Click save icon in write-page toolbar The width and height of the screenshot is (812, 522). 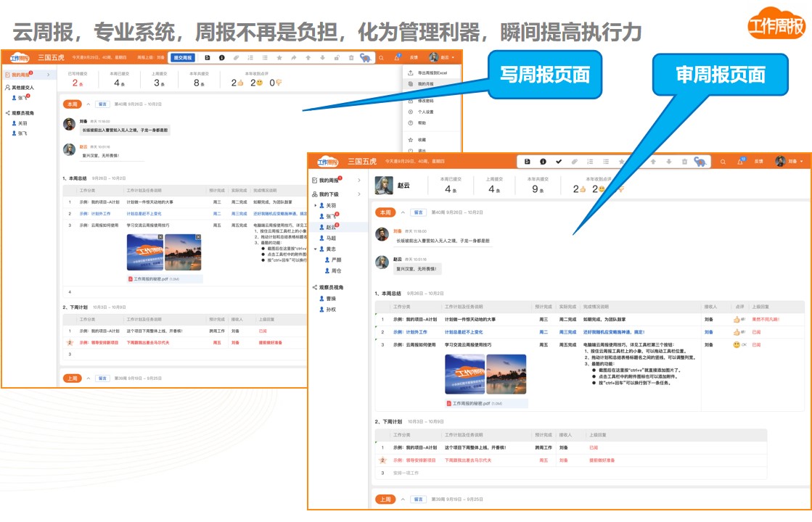tap(207, 57)
